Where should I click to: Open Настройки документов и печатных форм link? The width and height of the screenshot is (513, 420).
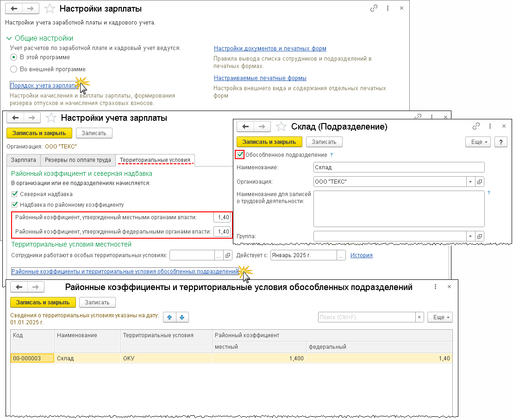(270, 49)
